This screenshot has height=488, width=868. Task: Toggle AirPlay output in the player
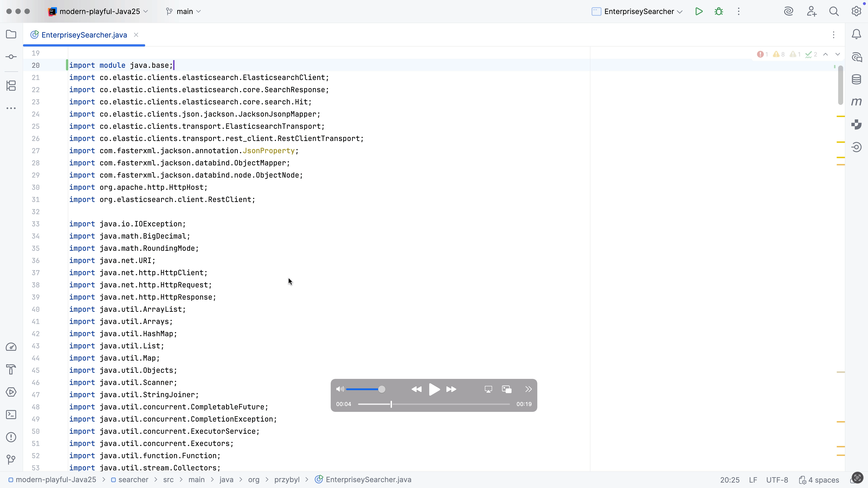[488, 389]
